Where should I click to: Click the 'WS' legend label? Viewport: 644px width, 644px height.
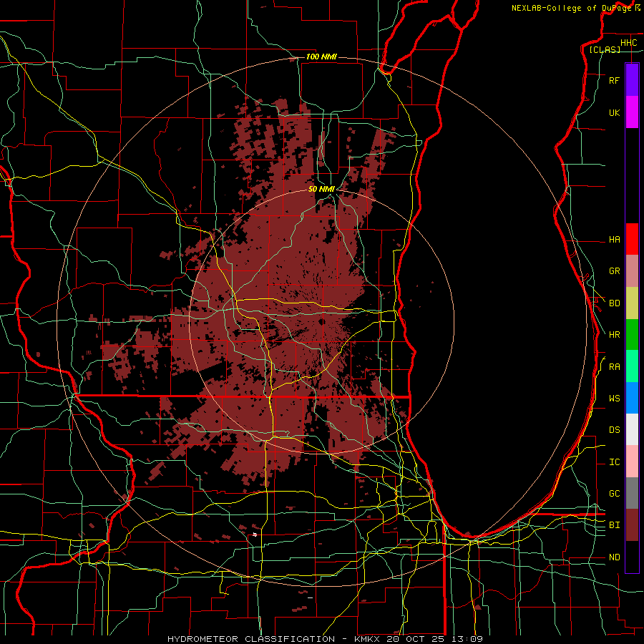click(614, 399)
